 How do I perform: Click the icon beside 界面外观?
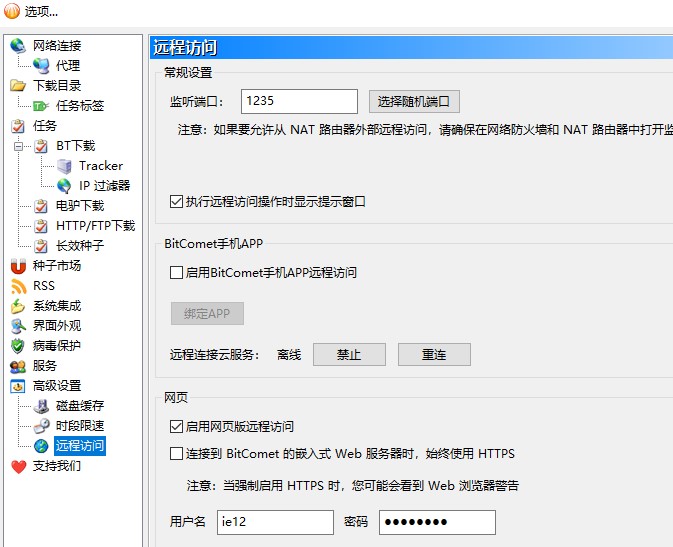[x=18, y=326]
